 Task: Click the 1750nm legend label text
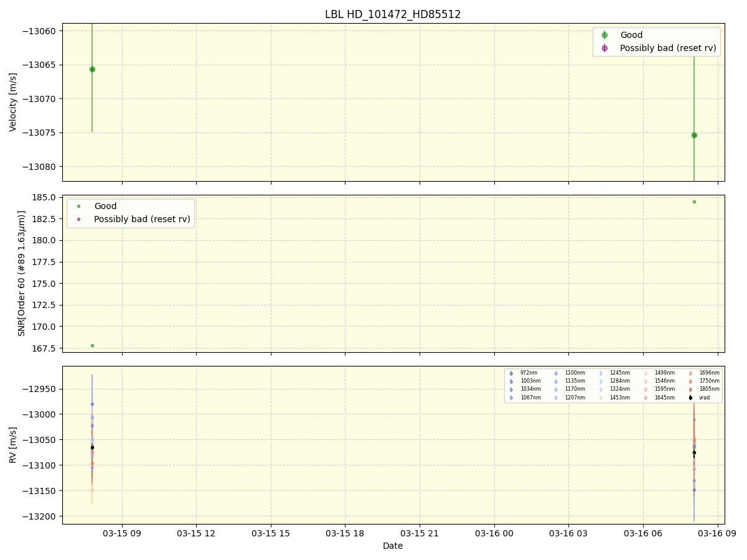(708, 380)
